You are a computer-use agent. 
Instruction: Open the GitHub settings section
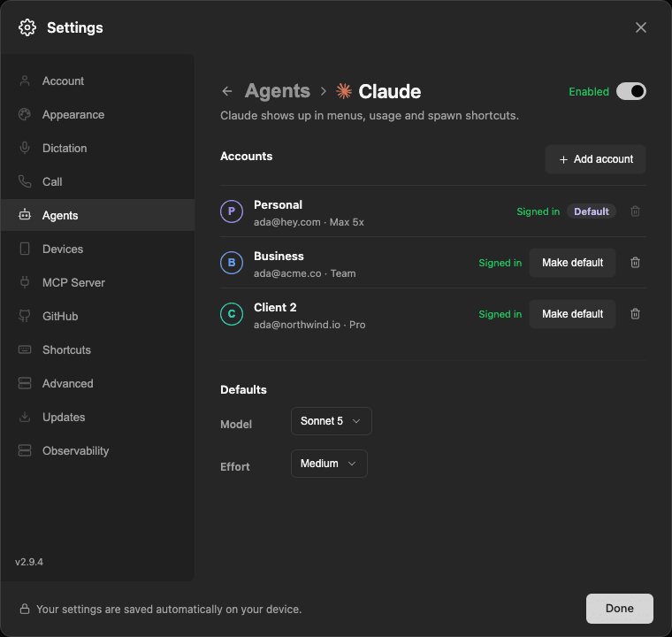tap(98, 316)
